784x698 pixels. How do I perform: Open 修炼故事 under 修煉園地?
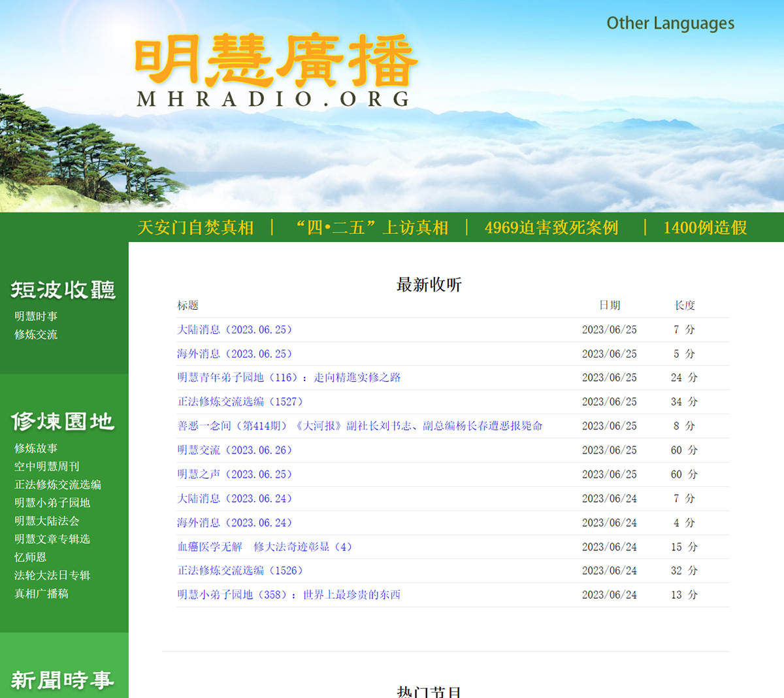click(36, 448)
